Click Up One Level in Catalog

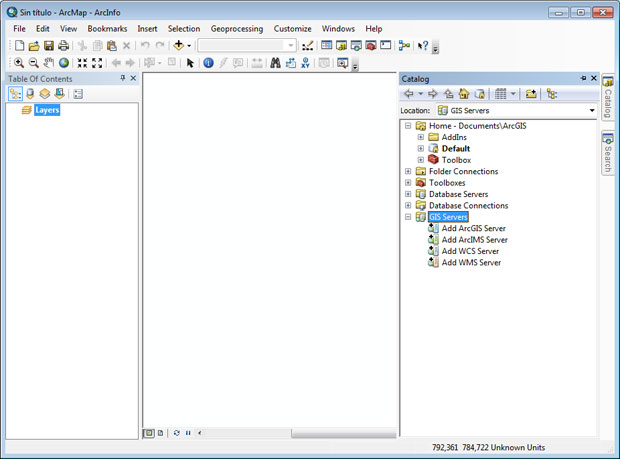[448, 94]
